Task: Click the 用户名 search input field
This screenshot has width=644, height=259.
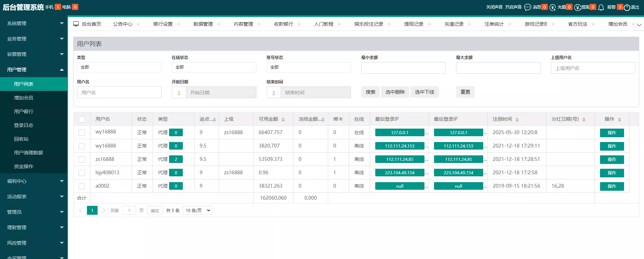Action: (119, 93)
